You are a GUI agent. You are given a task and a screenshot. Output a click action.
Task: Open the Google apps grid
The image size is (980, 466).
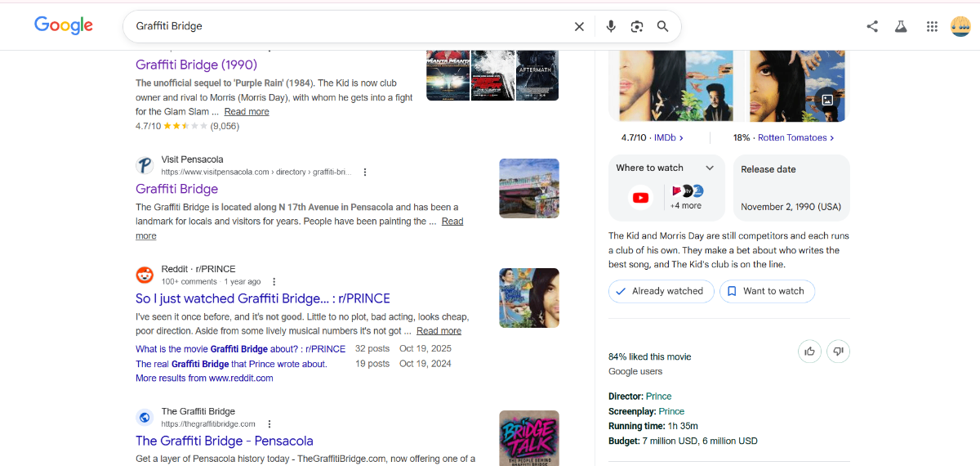click(932, 26)
